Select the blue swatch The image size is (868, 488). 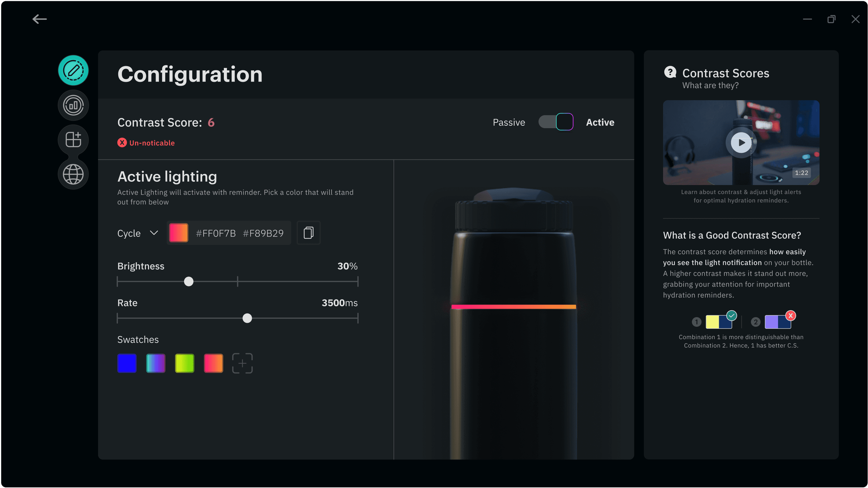pyautogui.click(x=127, y=363)
